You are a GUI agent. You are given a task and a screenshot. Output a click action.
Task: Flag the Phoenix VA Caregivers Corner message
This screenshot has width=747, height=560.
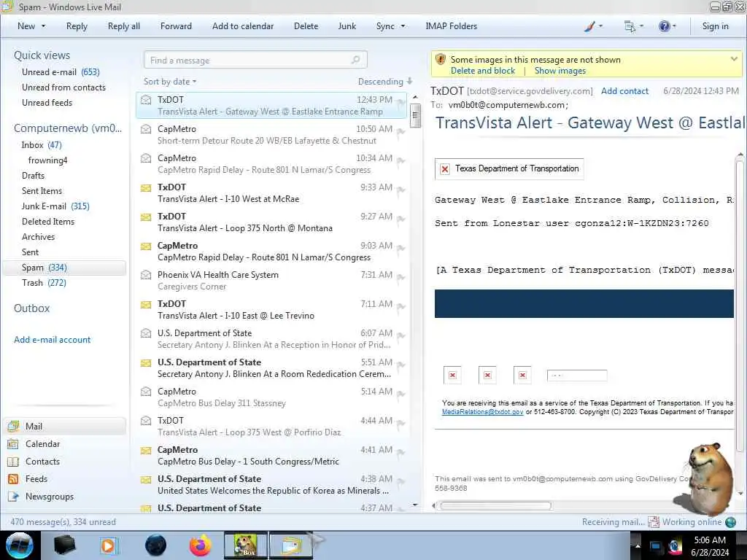[x=400, y=278]
